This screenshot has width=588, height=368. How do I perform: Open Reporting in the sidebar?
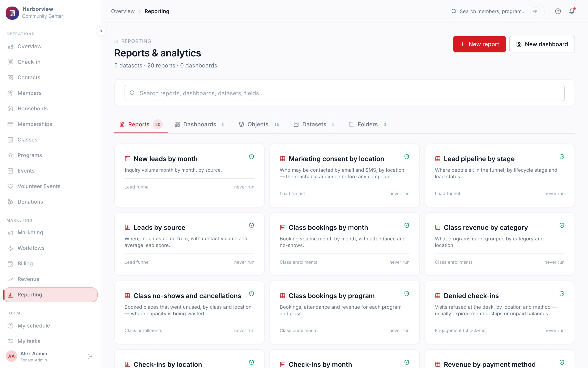[51, 295]
